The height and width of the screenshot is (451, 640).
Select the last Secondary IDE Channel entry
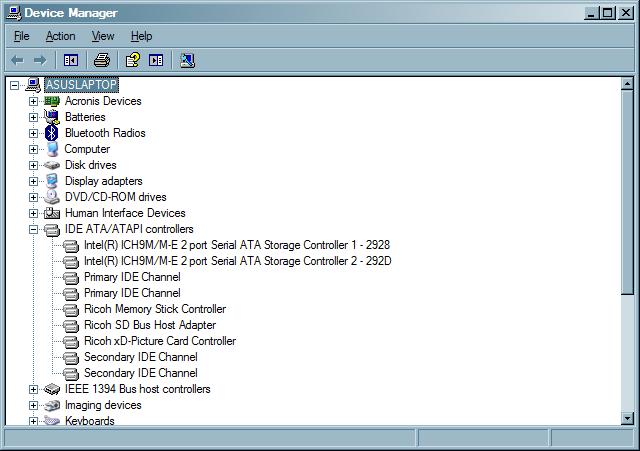[x=141, y=373]
